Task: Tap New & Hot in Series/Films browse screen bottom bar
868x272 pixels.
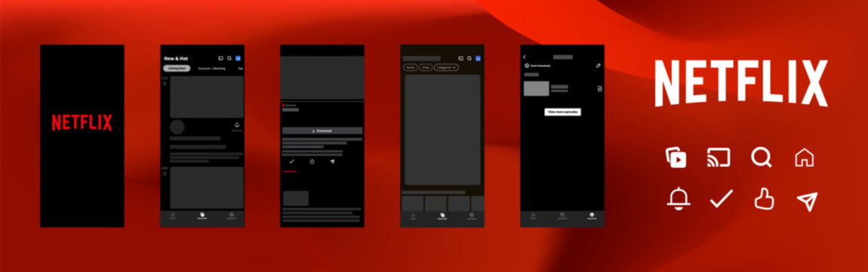Action: click(x=442, y=215)
